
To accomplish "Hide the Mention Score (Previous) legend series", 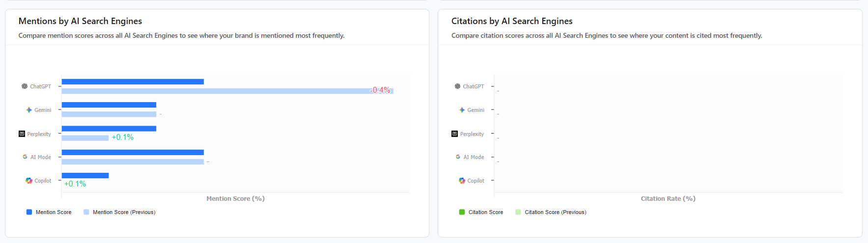I will pos(119,212).
